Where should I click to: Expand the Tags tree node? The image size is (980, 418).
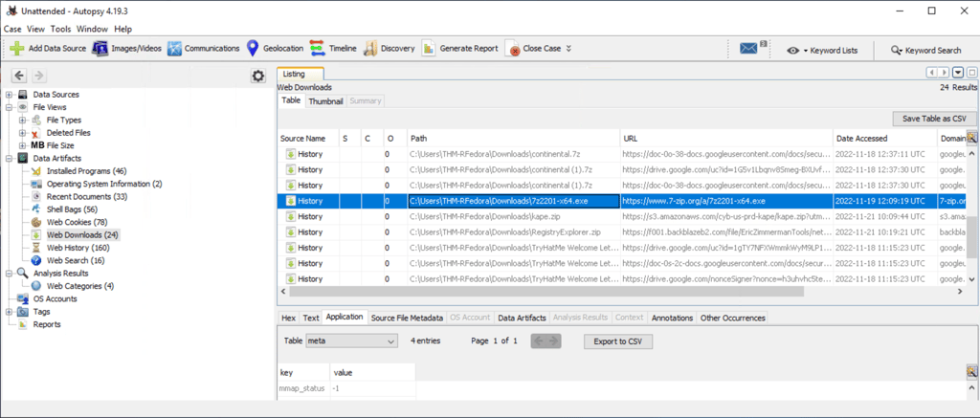coord(10,311)
